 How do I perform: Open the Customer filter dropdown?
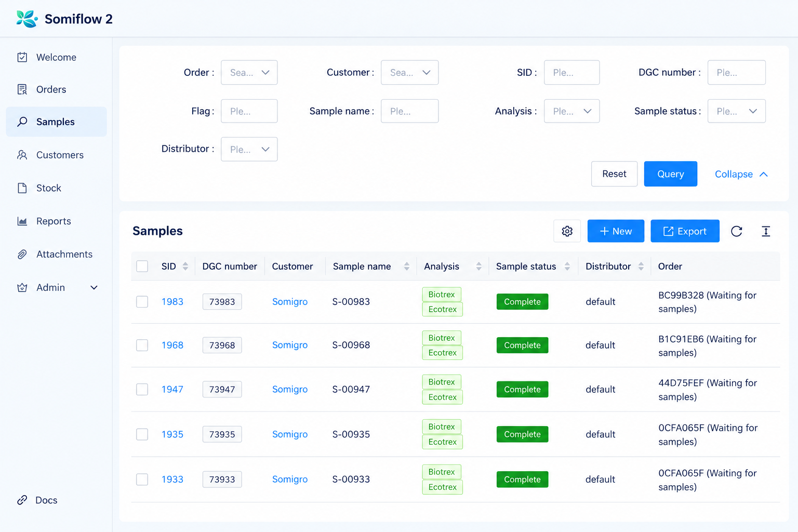[x=409, y=72]
